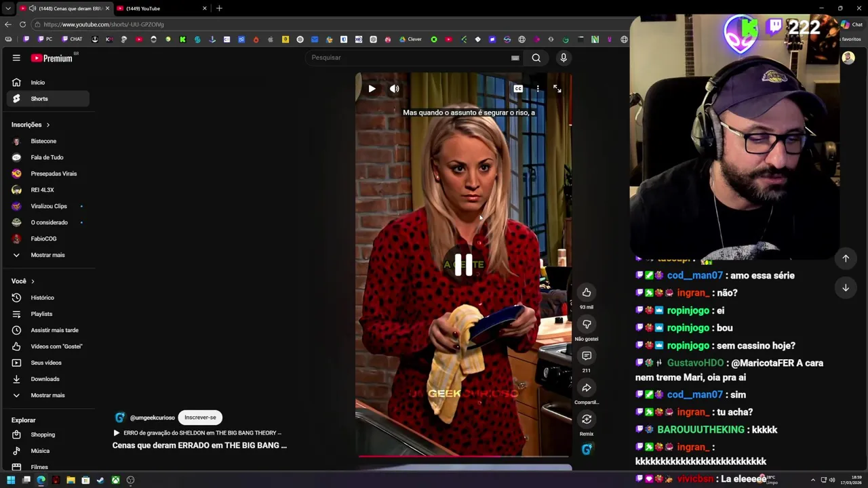The height and width of the screenshot is (488, 868).
Task: Click the browser address bar URL
Action: click(104, 24)
